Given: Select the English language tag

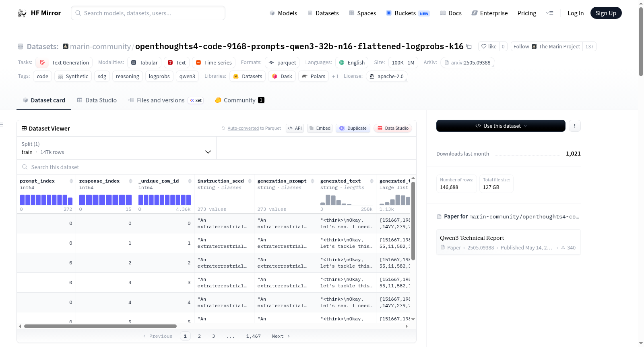Looking at the screenshot, I should tap(352, 62).
